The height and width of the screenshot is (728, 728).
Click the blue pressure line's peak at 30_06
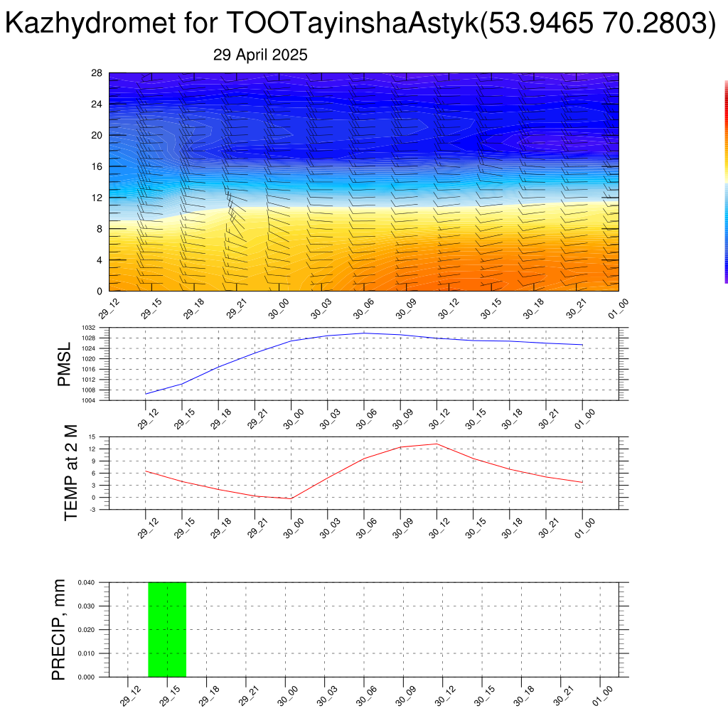[364, 333]
